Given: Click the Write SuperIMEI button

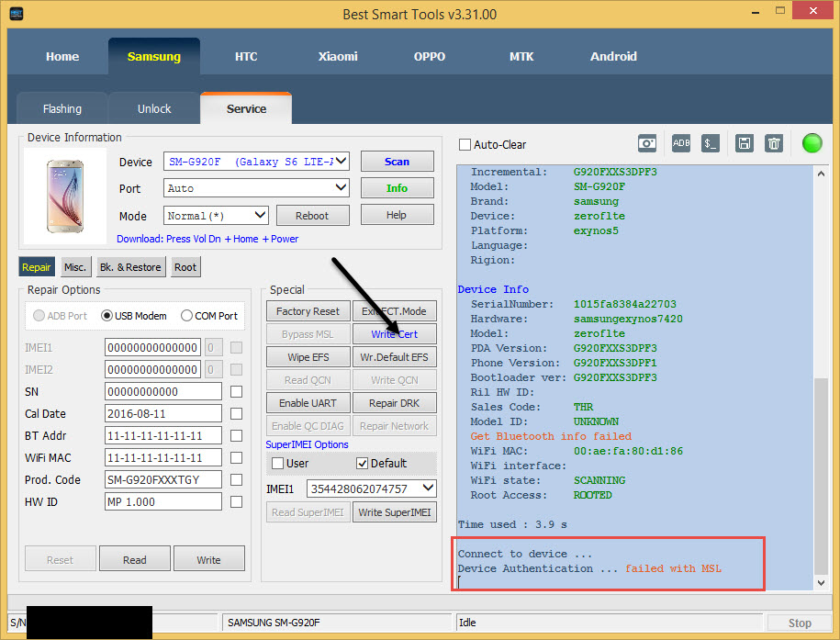Looking at the screenshot, I should coord(394,512).
